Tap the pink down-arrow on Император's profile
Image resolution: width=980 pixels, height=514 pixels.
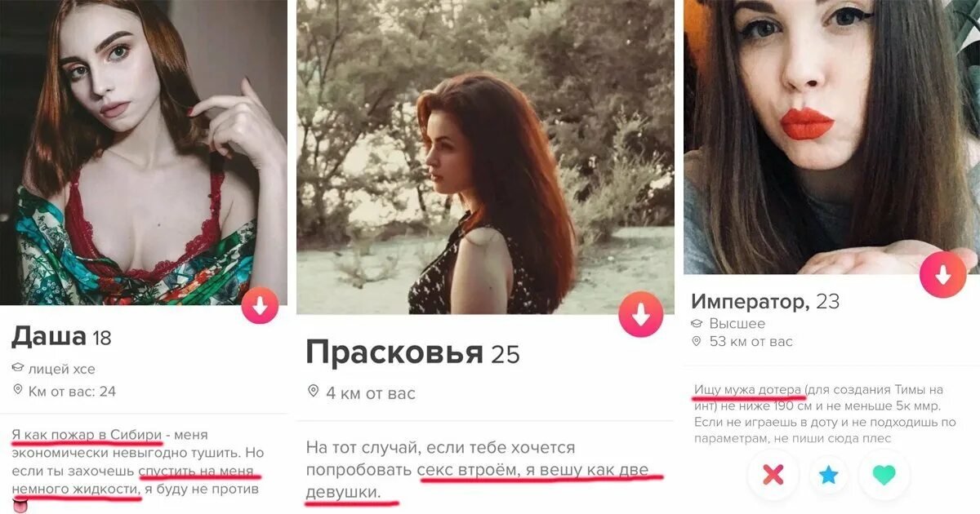pos(943,274)
